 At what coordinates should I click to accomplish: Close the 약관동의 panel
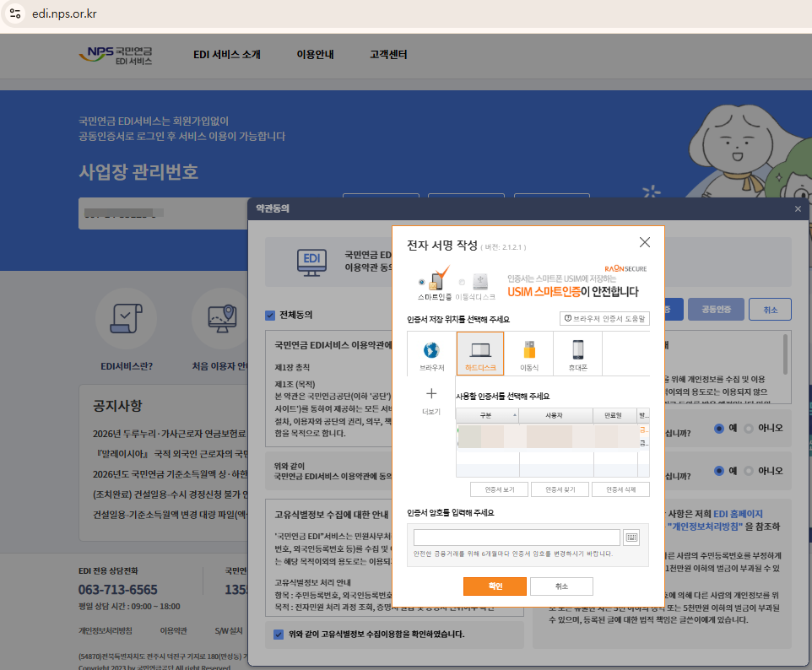(798, 208)
